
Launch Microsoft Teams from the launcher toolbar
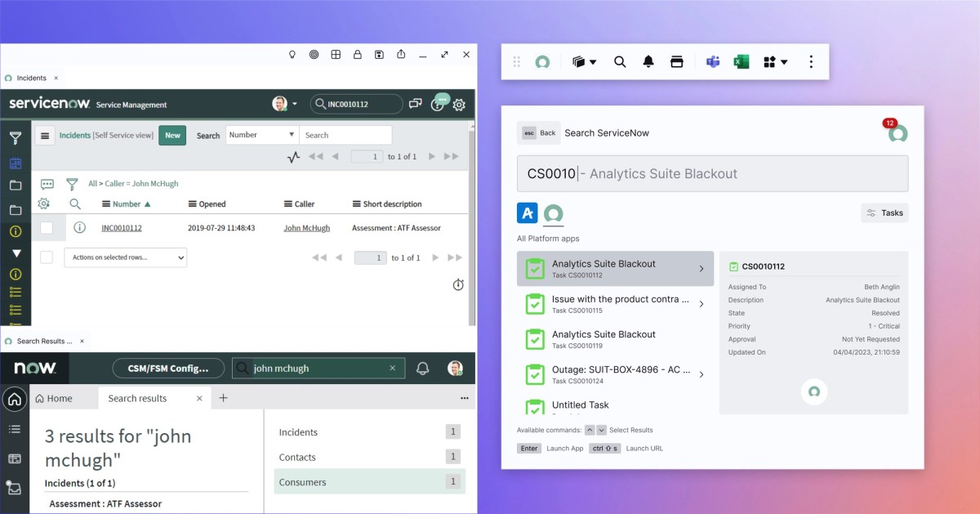711,61
